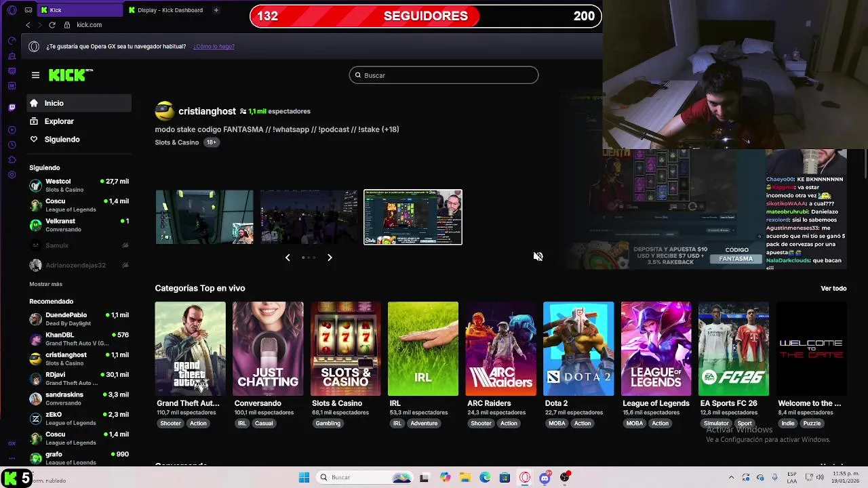The height and width of the screenshot is (488, 868).
Task: Open Microsoft Edge from taskbar
Action: (x=485, y=477)
